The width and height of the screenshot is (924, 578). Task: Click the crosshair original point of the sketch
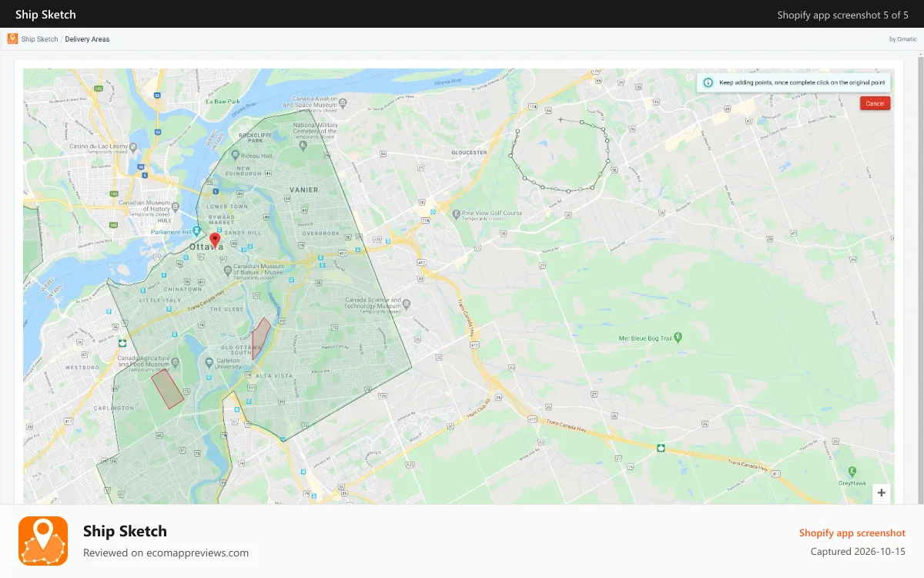coord(561,119)
